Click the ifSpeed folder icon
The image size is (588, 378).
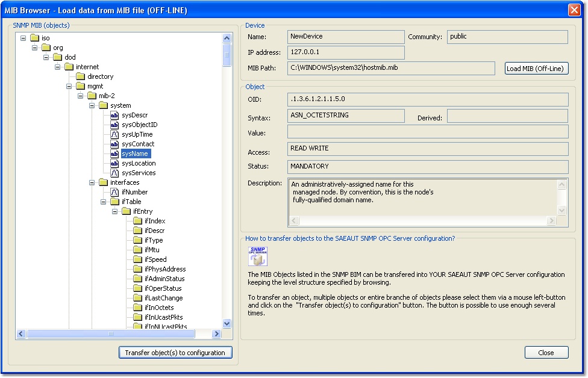click(x=138, y=259)
